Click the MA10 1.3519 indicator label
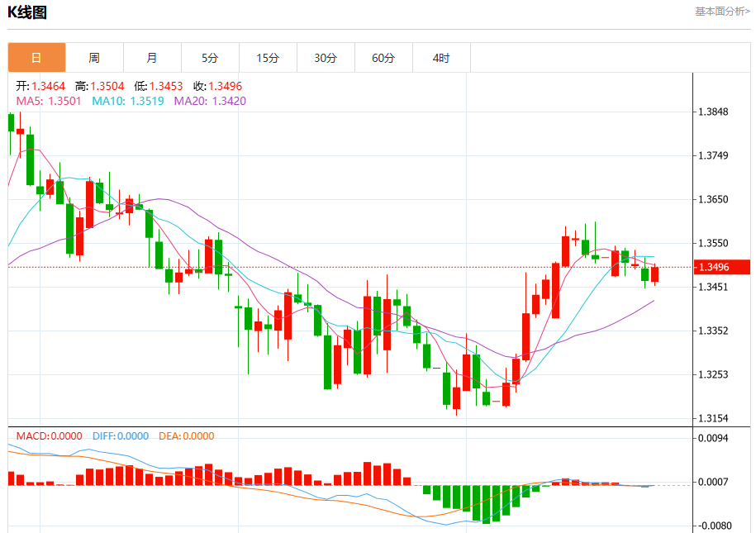 (128, 101)
